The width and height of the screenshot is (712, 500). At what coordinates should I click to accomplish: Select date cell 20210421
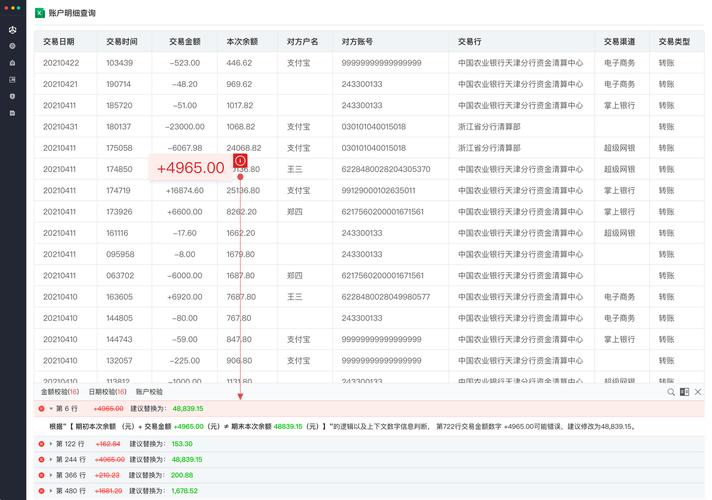click(60, 84)
